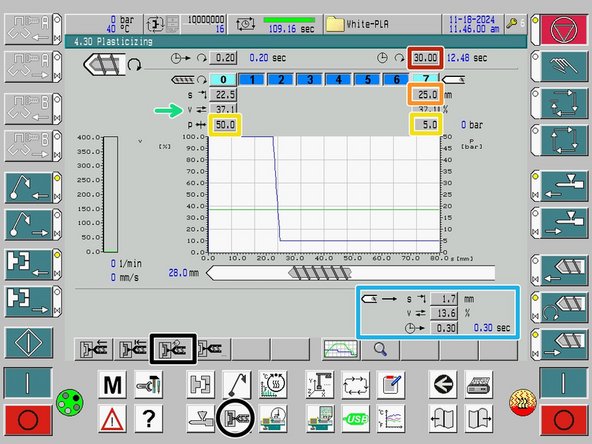Open the magnifier zoom icon

[381, 349]
